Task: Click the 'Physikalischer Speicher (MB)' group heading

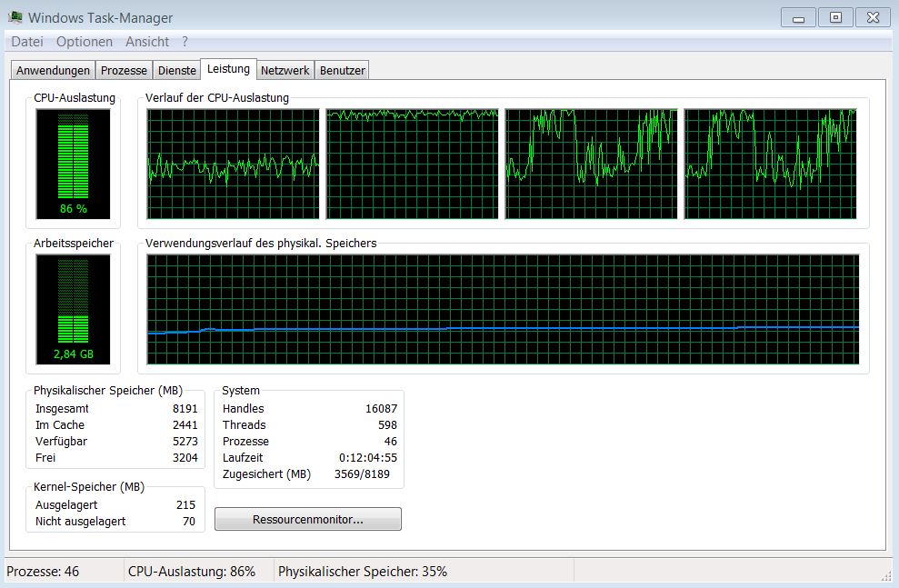Action: click(x=108, y=390)
